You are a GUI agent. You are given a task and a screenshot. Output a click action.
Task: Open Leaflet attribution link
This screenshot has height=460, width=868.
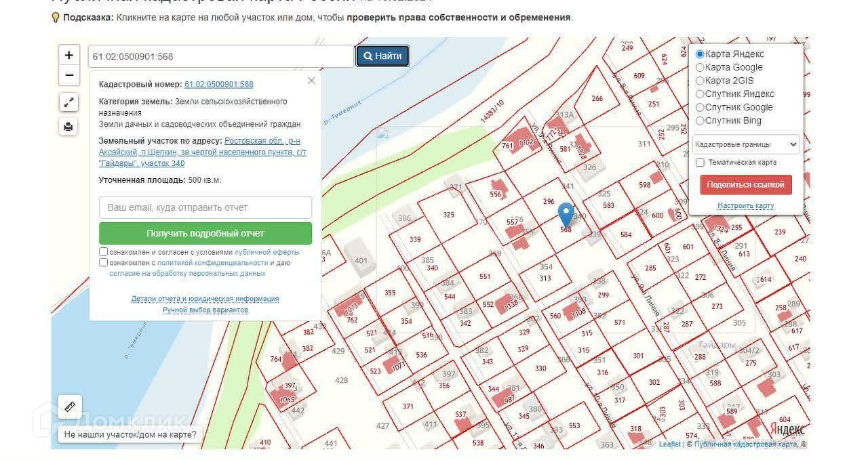tap(669, 444)
